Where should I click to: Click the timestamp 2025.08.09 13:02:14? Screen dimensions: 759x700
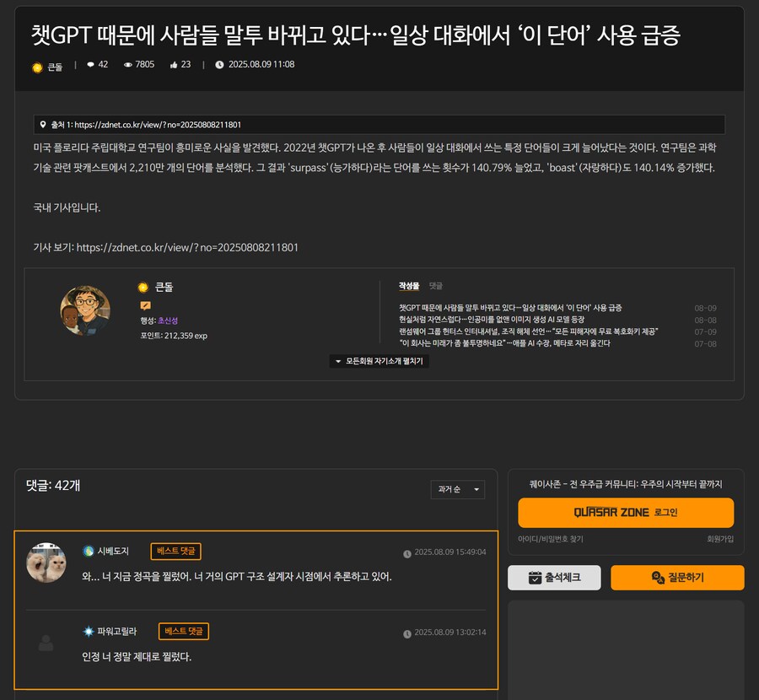[x=450, y=633]
